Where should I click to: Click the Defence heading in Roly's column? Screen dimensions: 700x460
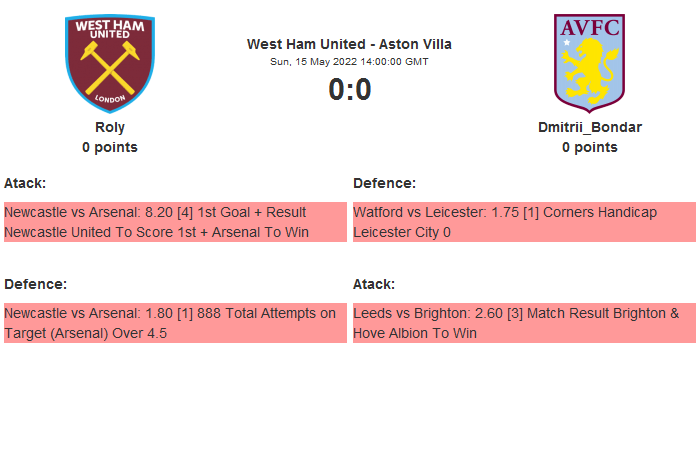pyautogui.click(x=35, y=284)
